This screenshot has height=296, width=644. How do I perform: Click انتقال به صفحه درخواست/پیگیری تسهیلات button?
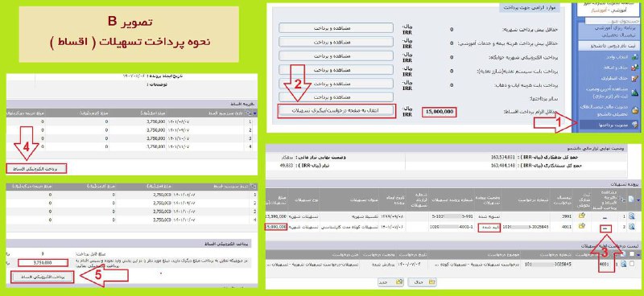[336, 111]
